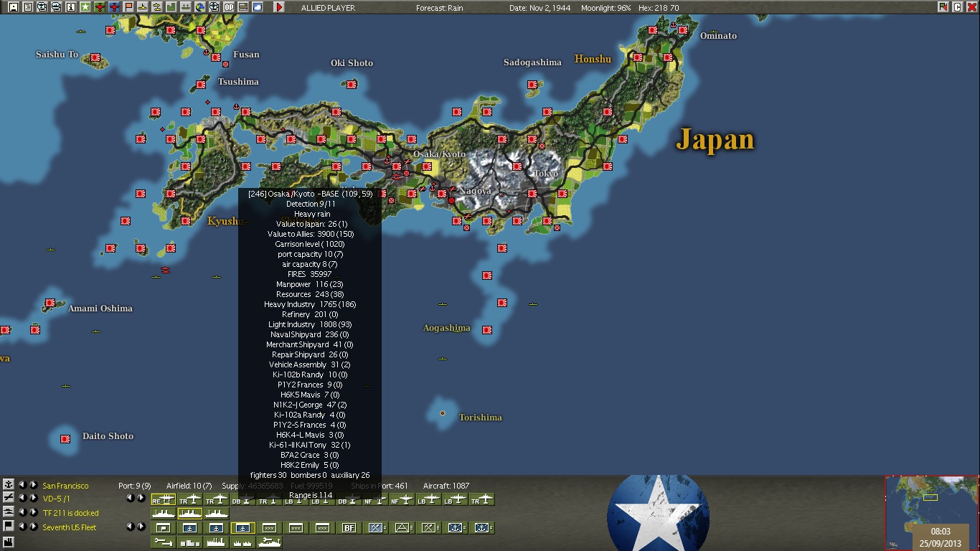The height and width of the screenshot is (551, 980).
Task: Click the white star on green icon
Action: click(x=85, y=7)
